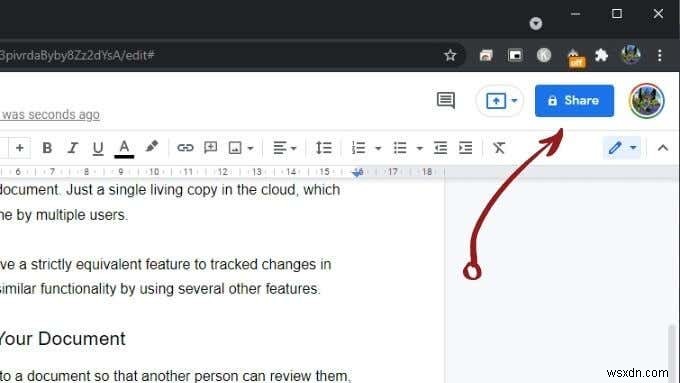Screen dimensions: 680x383
Task: Expand the present to meeting dropdown arrow
Action: [x=514, y=101]
